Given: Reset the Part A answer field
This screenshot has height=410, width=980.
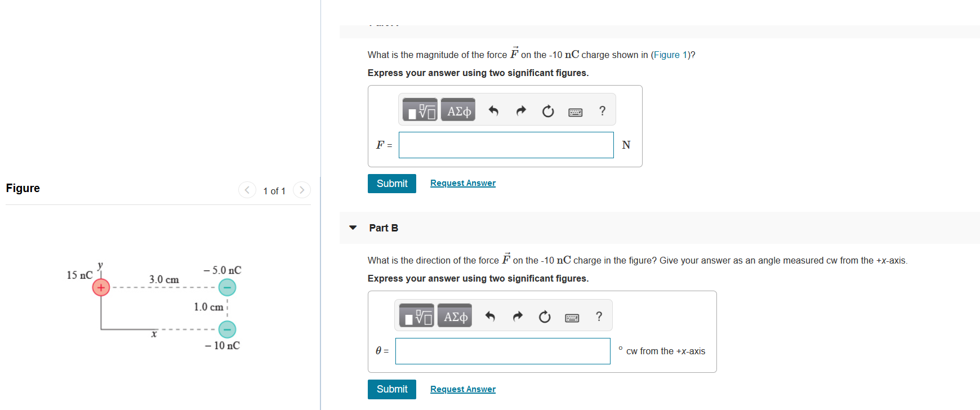Looking at the screenshot, I should tap(548, 111).
